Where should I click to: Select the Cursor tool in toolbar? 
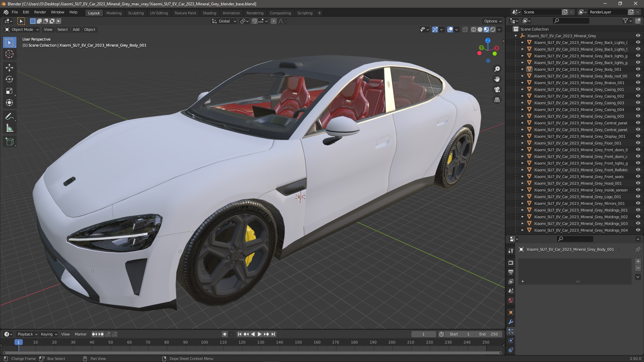[9, 54]
